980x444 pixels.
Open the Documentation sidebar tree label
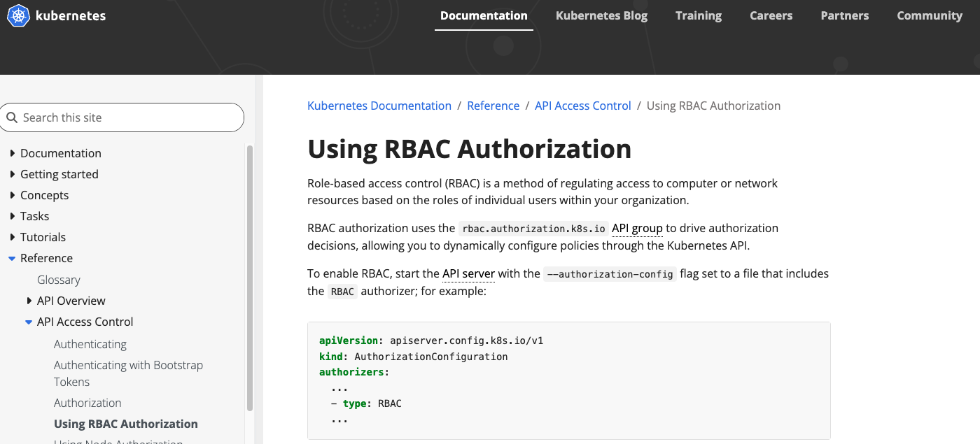[61, 153]
